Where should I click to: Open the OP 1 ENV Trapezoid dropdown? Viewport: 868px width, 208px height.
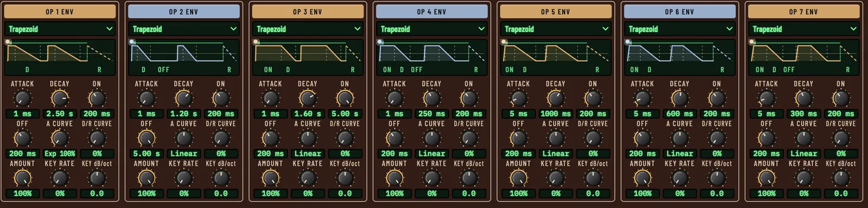[x=60, y=29]
